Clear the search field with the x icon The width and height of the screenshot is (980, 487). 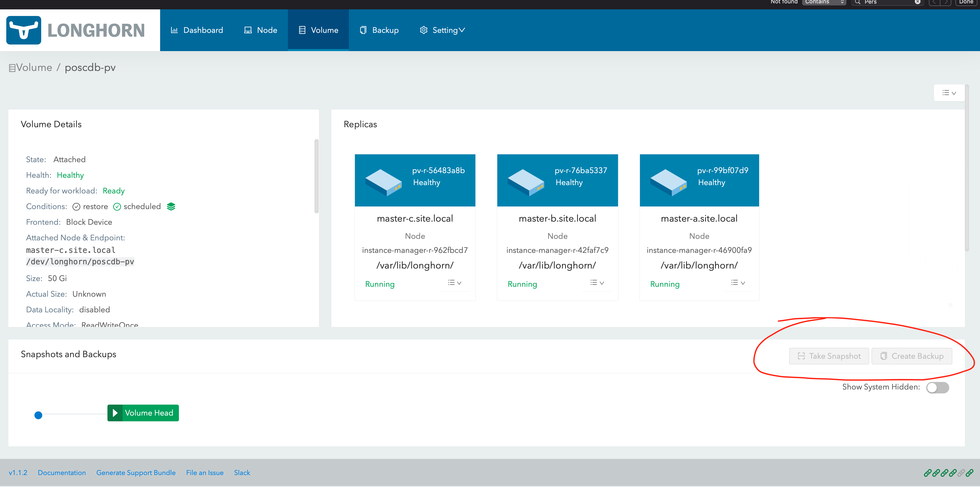tap(917, 2)
